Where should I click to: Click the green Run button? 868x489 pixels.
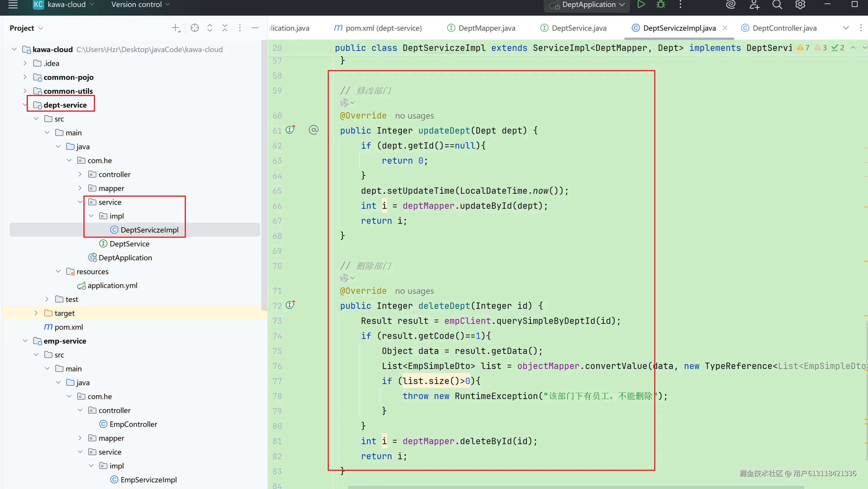[x=641, y=4]
